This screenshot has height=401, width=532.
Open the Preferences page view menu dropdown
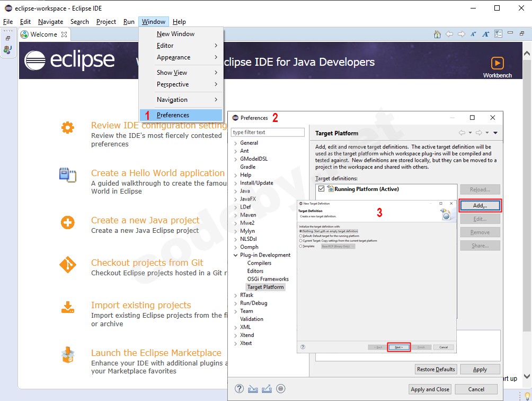[495, 133]
